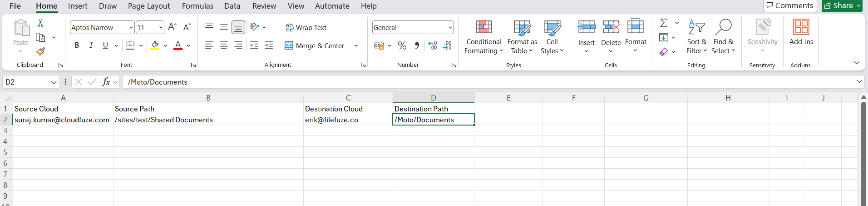Click the Clear eraser icon
The image size is (868, 206).
point(664,52)
